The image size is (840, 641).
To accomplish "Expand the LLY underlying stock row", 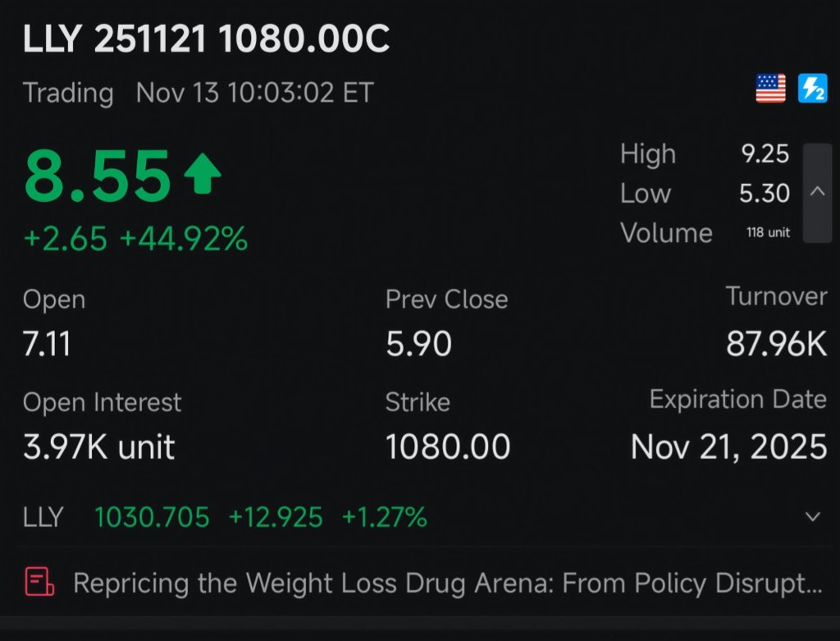I will (x=812, y=517).
